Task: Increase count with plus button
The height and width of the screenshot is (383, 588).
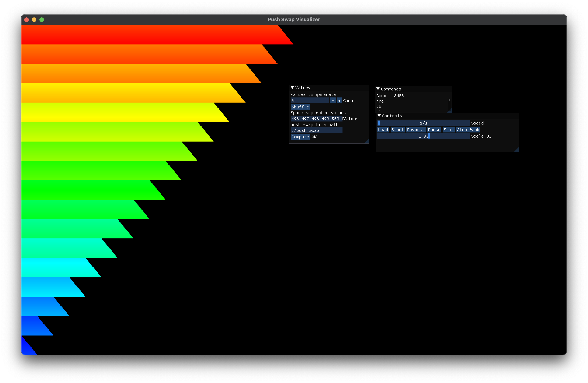Action: tap(339, 100)
